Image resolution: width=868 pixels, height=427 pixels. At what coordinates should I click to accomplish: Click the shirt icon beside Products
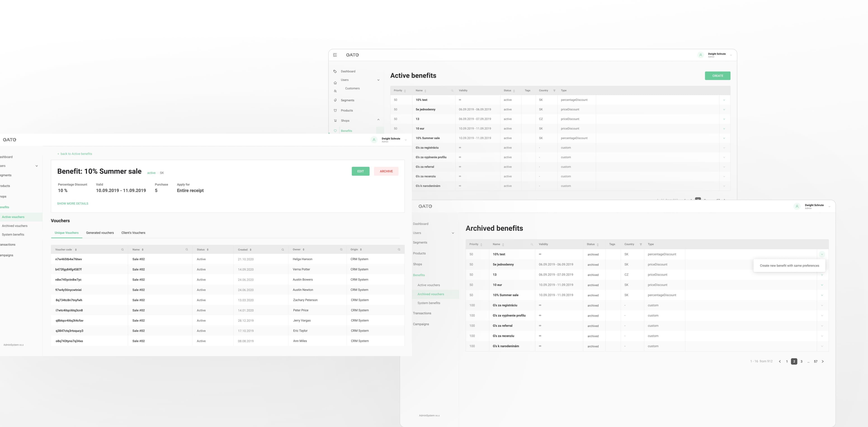coord(335,110)
